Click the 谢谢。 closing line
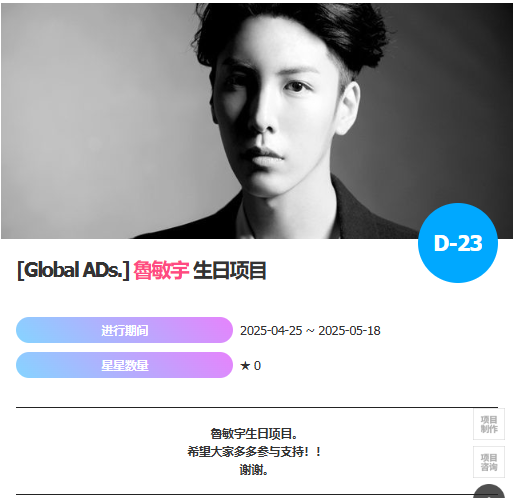517x498 pixels. click(x=254, y=470)
